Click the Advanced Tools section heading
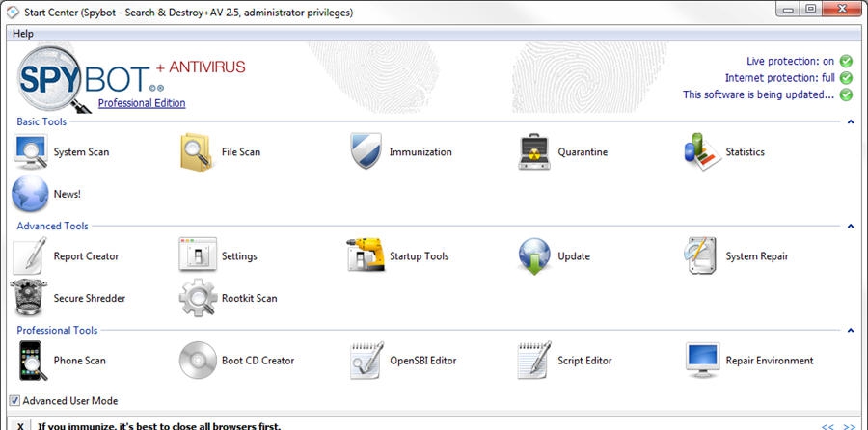 [x=53, y=226]
